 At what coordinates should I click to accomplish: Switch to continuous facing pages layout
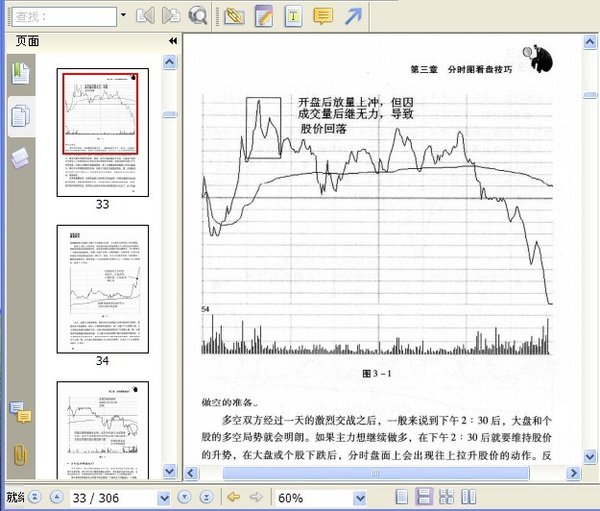(446, 497)
